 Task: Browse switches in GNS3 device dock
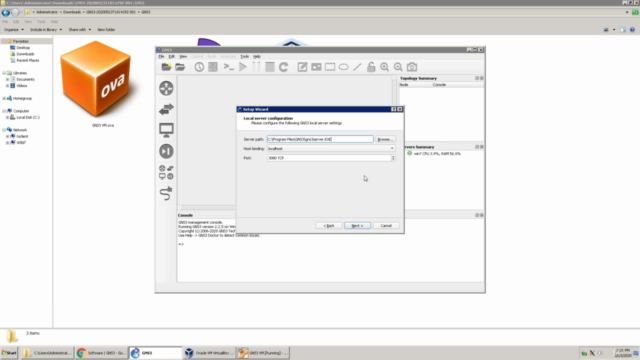166,109
